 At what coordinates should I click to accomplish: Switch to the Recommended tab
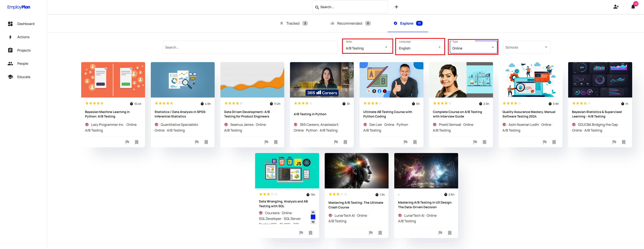pyautogui.click(x=350, y=23)
